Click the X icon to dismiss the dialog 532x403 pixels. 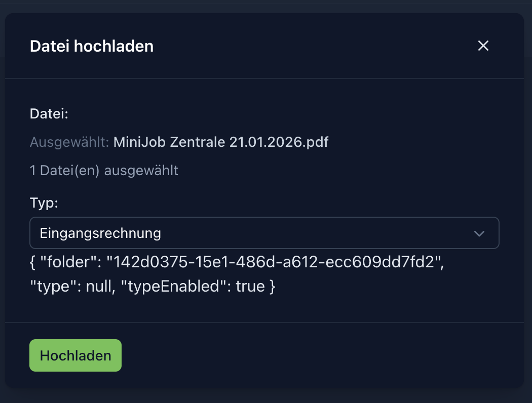click(483, 46)
